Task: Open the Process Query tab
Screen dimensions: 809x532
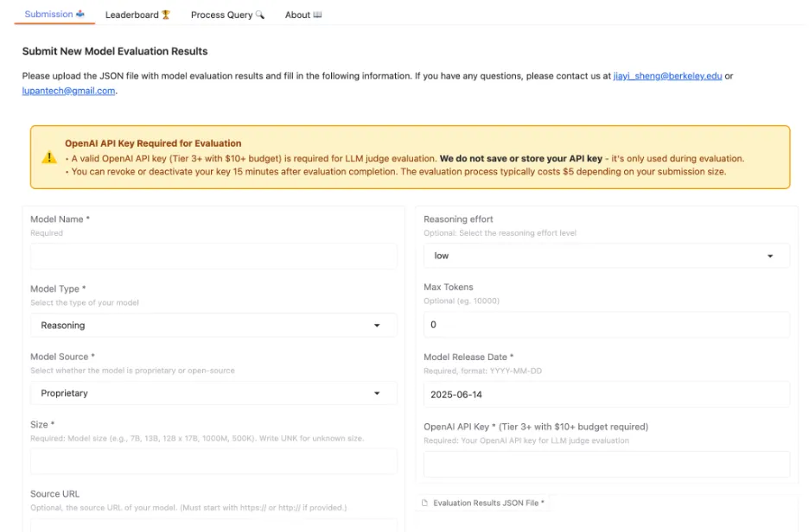Action: (227, 15)
